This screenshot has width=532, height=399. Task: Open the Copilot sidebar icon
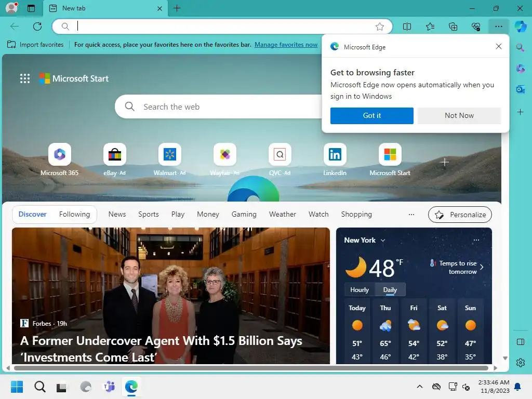[521, 26]
